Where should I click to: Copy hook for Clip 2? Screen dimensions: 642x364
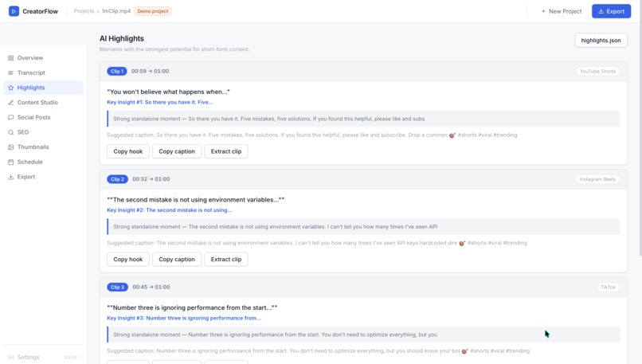(x=128, y=259)
